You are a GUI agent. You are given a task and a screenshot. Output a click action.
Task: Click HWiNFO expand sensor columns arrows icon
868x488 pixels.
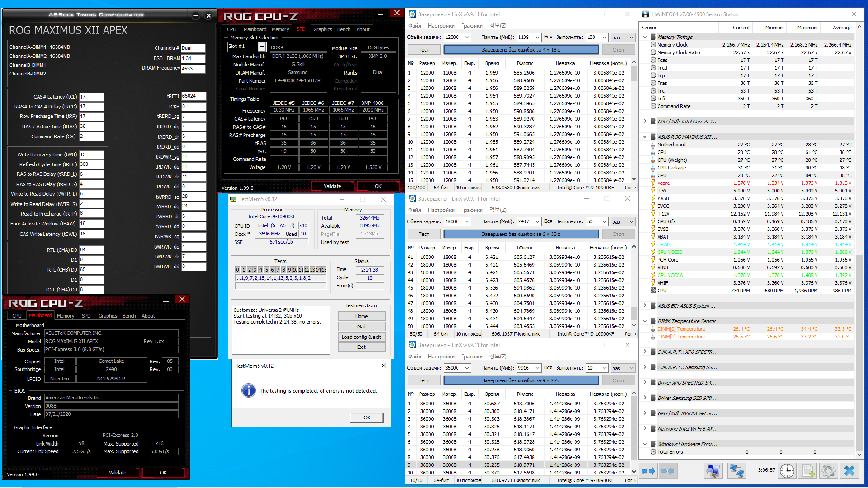(648, 471)
